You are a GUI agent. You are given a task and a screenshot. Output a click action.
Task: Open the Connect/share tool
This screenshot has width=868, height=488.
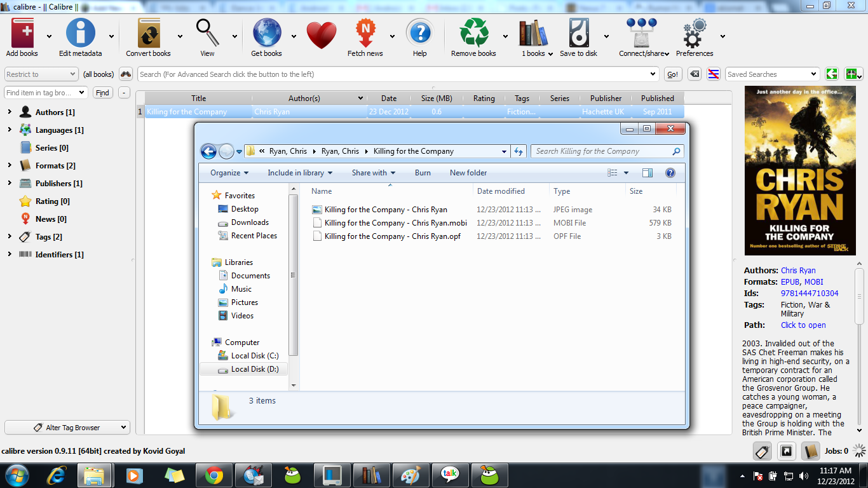point(642,32)
